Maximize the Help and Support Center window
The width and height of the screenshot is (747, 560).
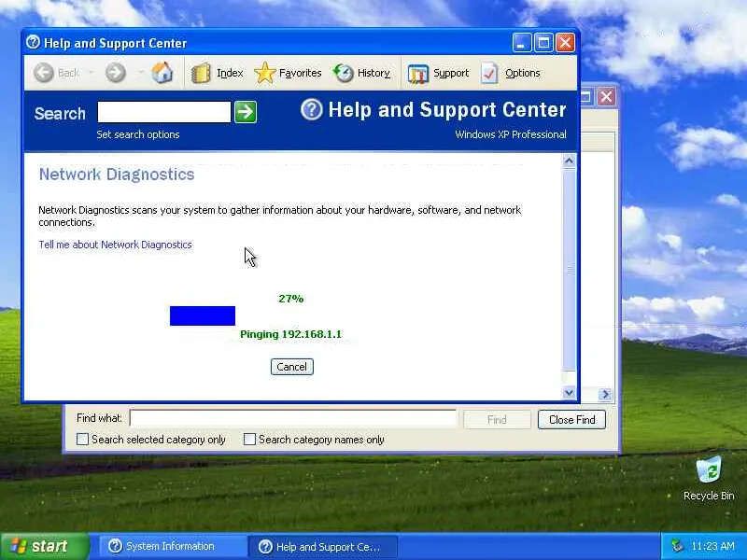point(543,43)
